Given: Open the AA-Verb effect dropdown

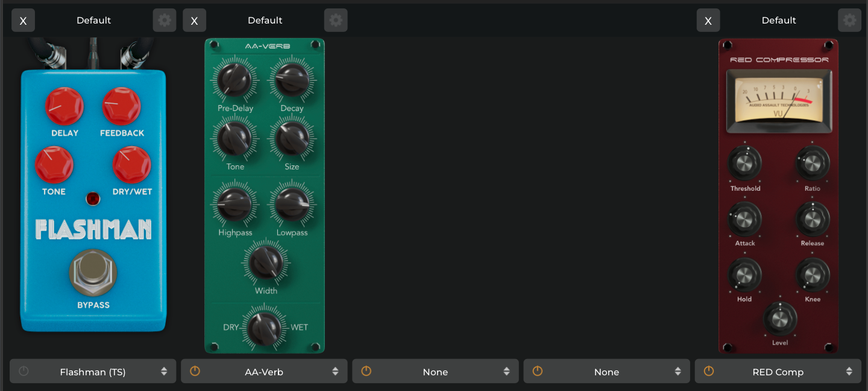Looking at the screenshot, I should coord(264,372).
